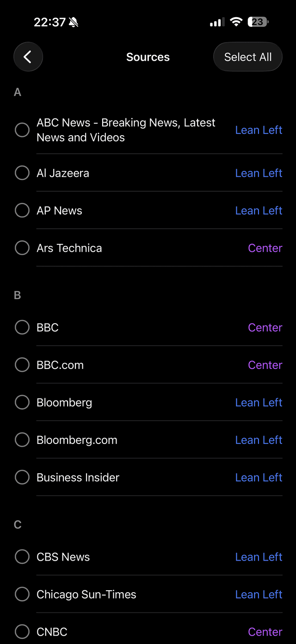Viewport: 296px width, 644px height.
Task: Enable the Al Jazeera source
Action: (x=22, y=173)
